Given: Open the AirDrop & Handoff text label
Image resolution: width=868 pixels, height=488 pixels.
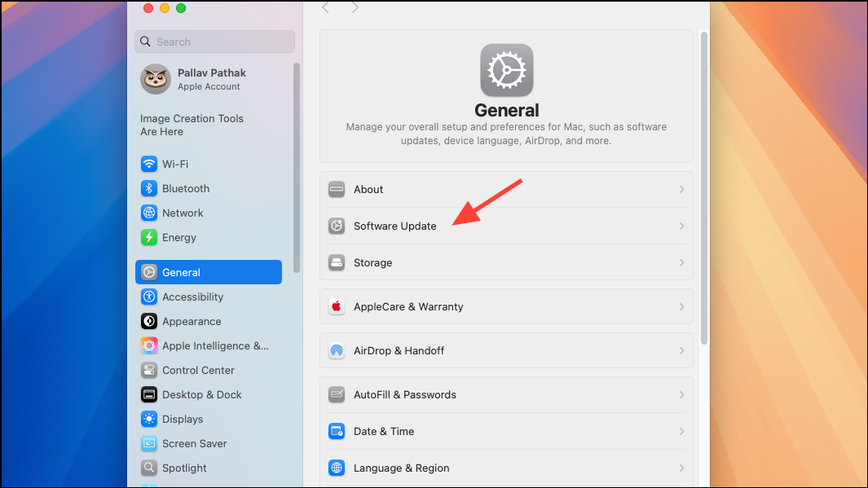Looking at the screenshot, I should click(399, 350).
